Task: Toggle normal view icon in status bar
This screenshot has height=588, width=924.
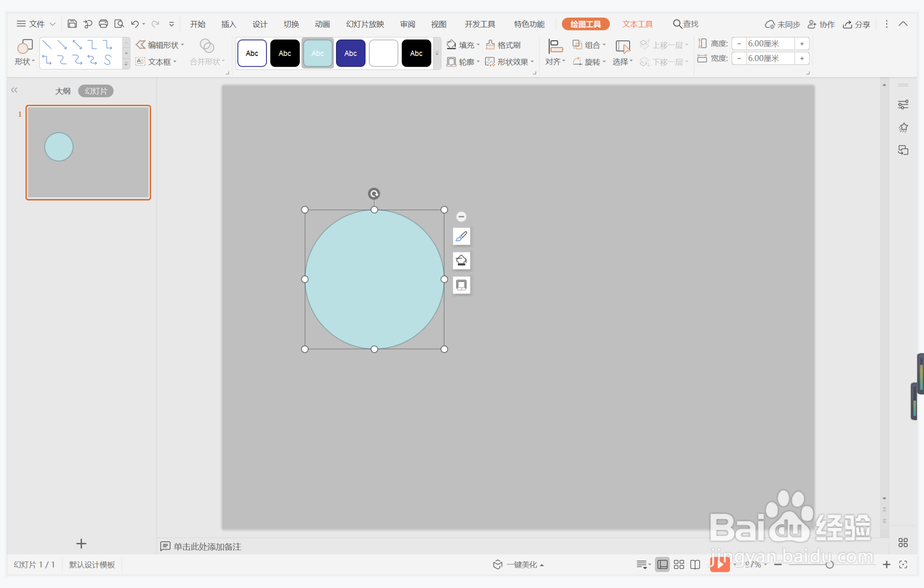Action: tap(663, 564)
